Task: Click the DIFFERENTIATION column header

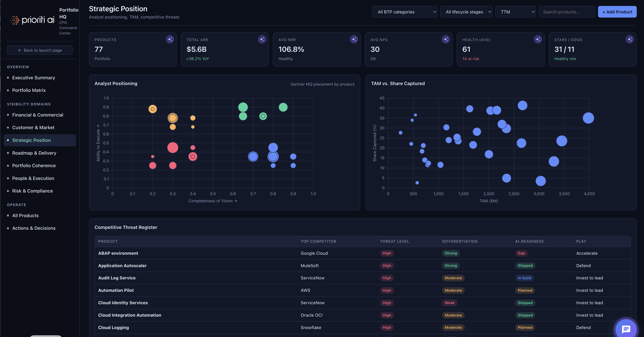Action: coord(460,241)
